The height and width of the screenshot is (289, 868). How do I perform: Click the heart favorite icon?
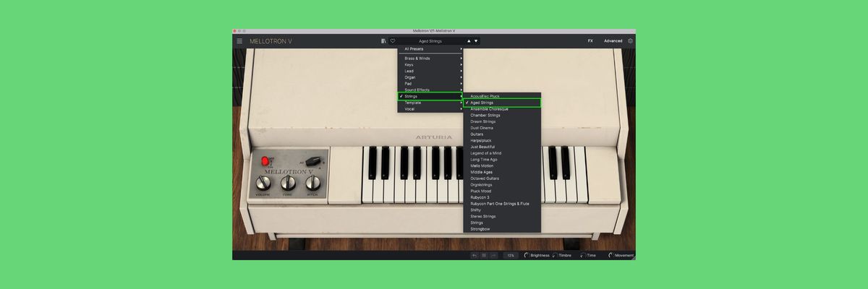[x=393, y=41]
